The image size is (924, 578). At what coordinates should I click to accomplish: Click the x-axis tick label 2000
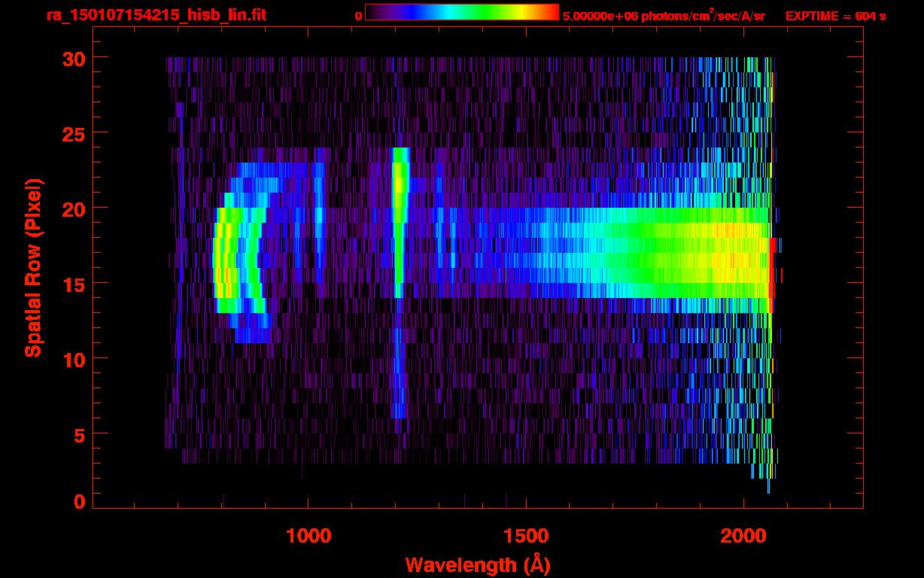point(743,535)
